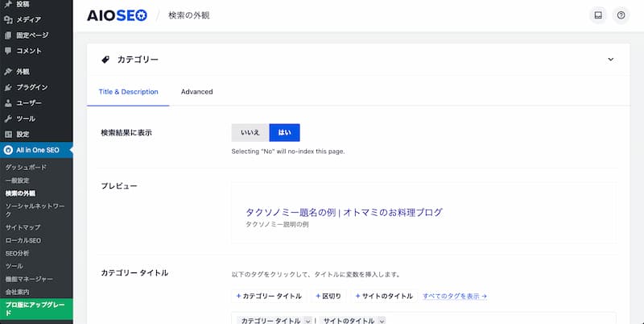
Task: Click the 設定 settings icon
Action: pos(8,134)
